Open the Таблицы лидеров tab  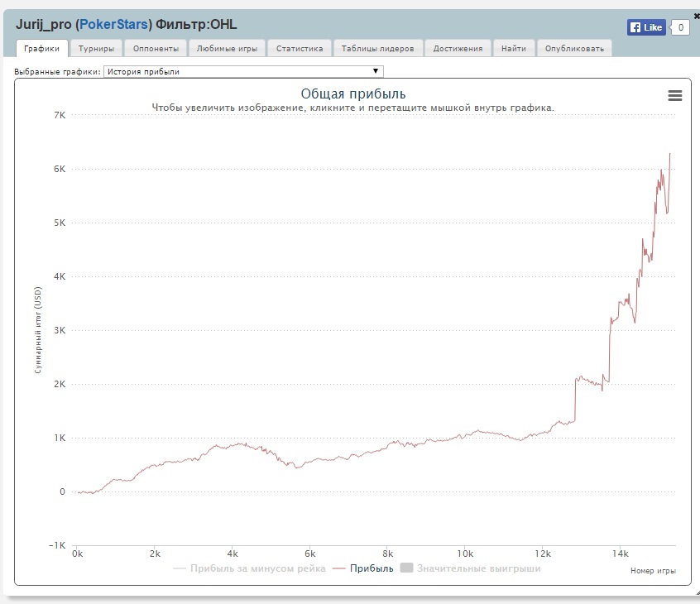377,49
